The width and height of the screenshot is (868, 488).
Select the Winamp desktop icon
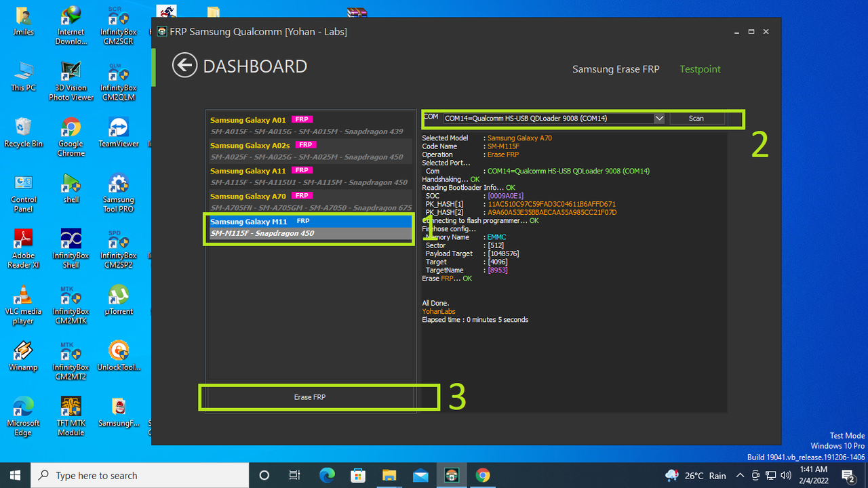coord(23,356)
